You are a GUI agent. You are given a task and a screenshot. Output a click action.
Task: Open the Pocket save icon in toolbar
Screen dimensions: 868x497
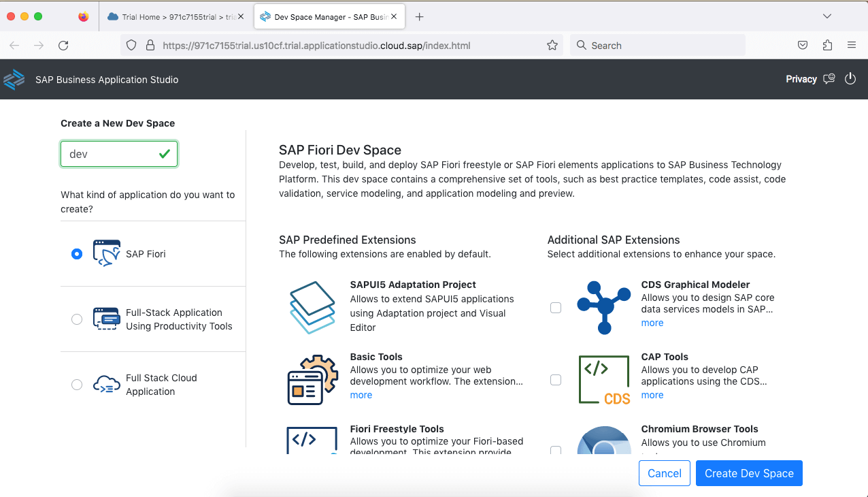click(x=803, y=46)
